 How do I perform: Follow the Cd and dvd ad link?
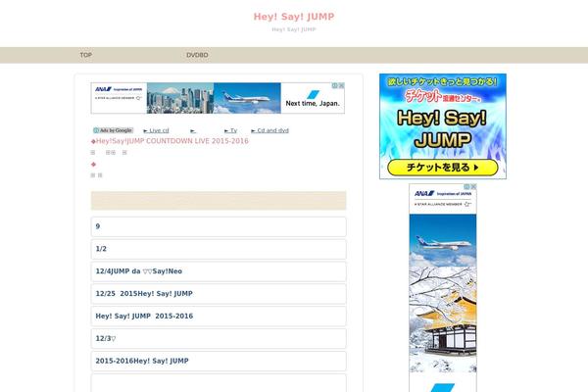(x=269, y=130)
